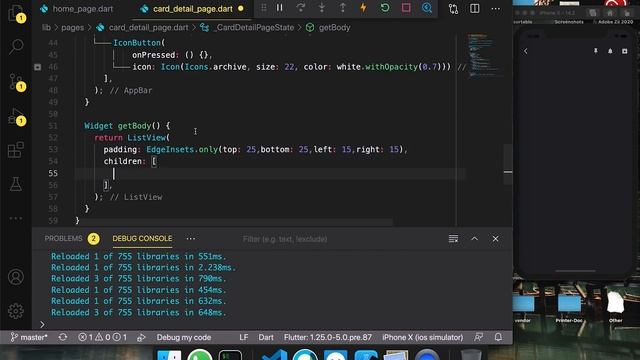Trigger Flutter Hot Reload lightning bolt

(363, 8)
